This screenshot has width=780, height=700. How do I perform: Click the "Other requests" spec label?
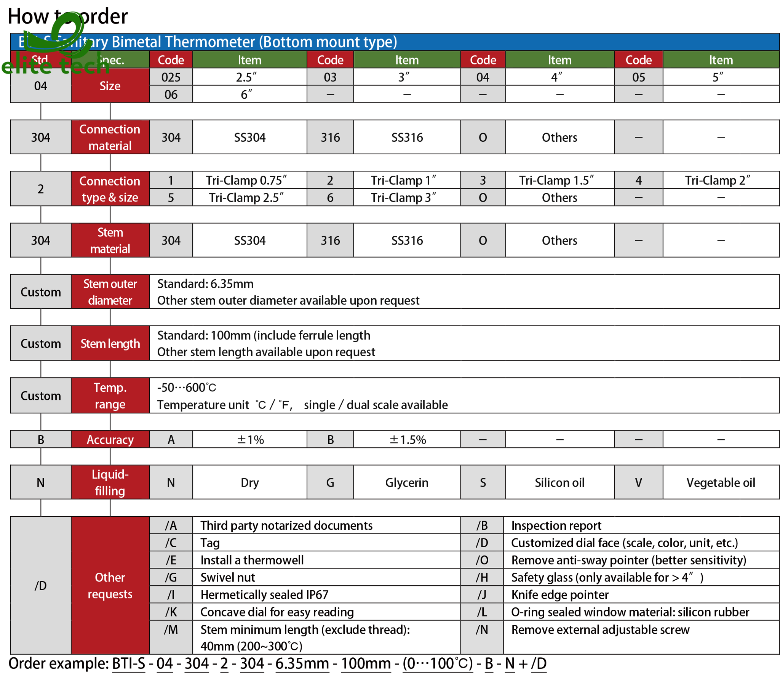click(x=110, y=585)
